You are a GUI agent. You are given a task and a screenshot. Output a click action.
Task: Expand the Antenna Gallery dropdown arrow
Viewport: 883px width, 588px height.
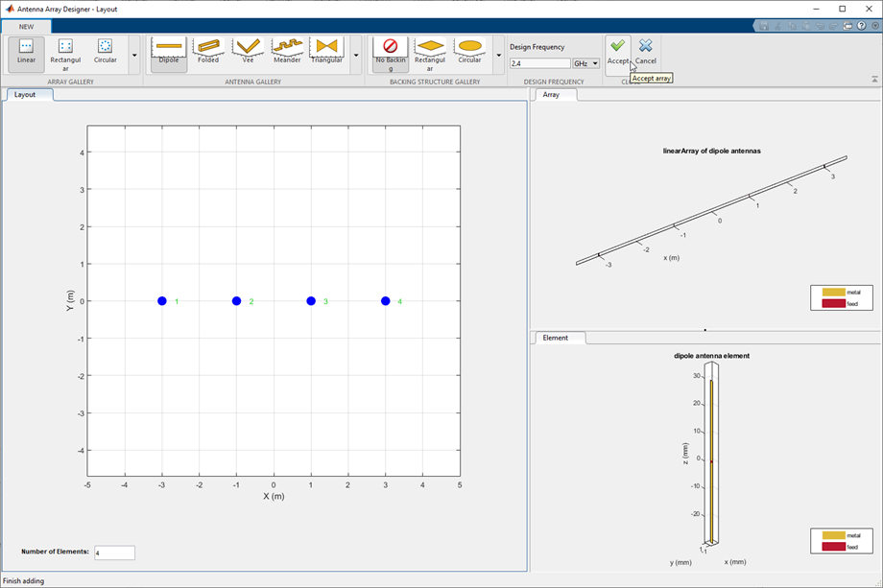click(356, 56)
